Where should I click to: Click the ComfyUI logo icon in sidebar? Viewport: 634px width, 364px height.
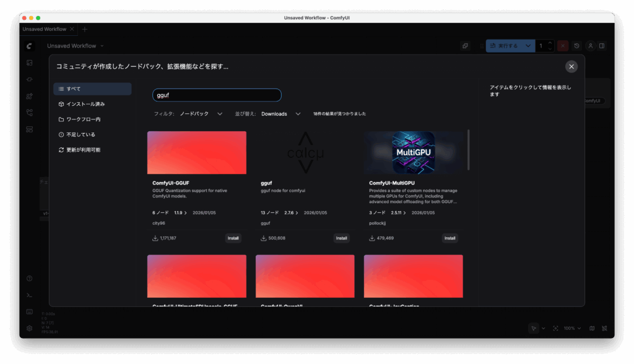29,46
